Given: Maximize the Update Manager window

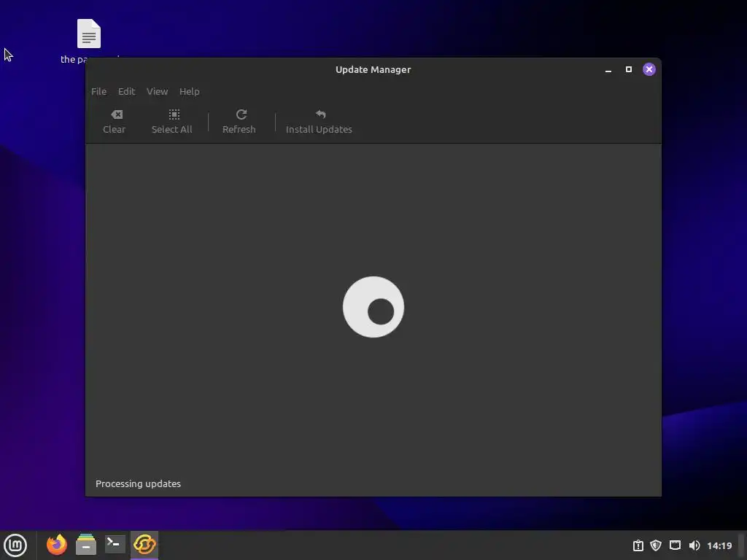Looking at the screenshot, I should [629, 69].
